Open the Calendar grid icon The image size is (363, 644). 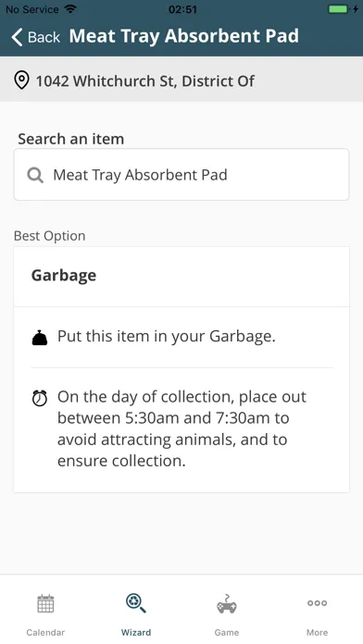(x=45, y=603)
